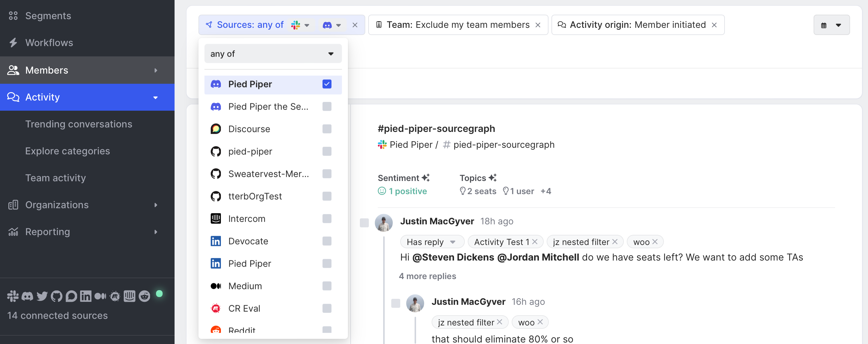Show 4 more replies
The image size is (868, 344).
pyautogui.click(x=427, y=276)
